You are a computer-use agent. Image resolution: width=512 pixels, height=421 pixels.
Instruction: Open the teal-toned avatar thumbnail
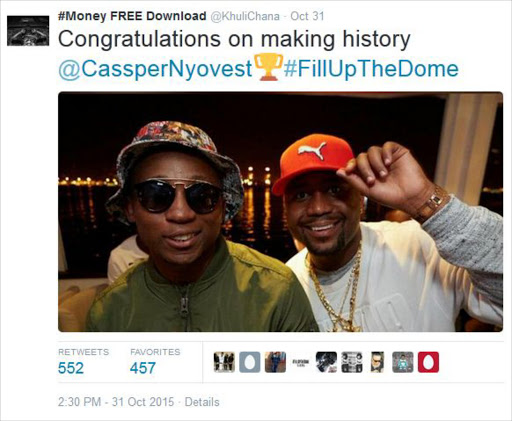point(403,362)
